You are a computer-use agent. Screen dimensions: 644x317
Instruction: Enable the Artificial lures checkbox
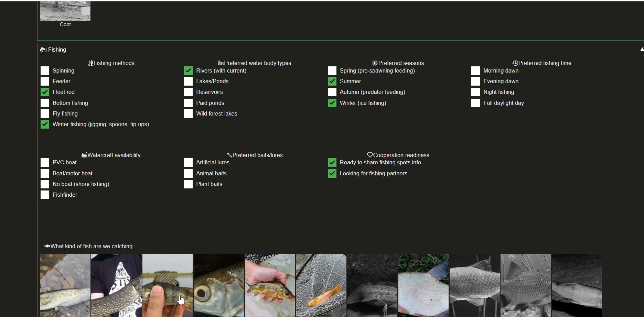click(x=188, y=163)
